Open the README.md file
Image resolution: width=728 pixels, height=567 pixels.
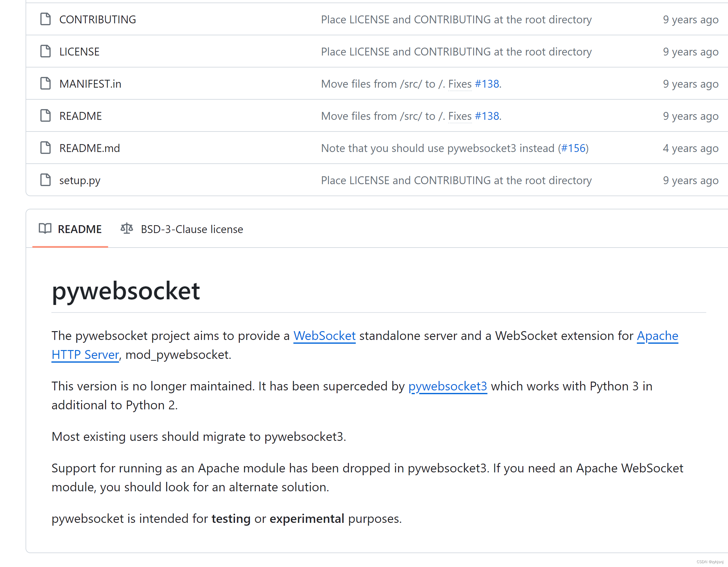[x=89, y=148]
